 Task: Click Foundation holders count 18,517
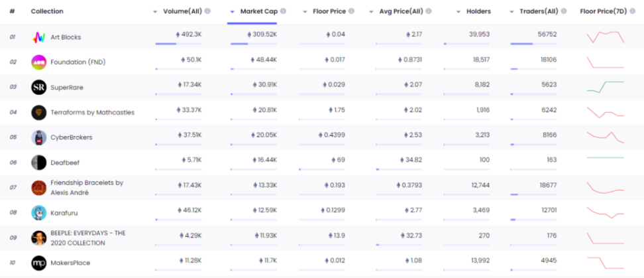pos(482,60)
